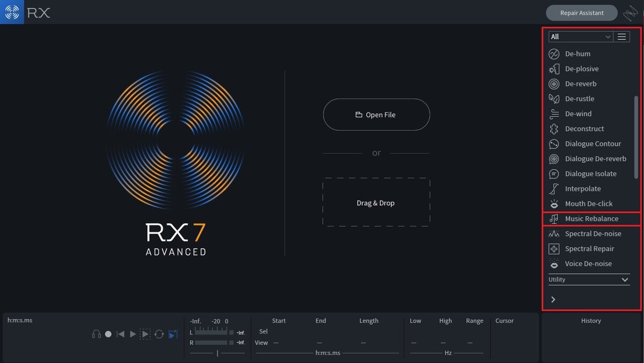The height and width of the screenshot is (363, 644).
Task: Collapse the Utility section
Action: pyautogui.click(x=589, y=279)
